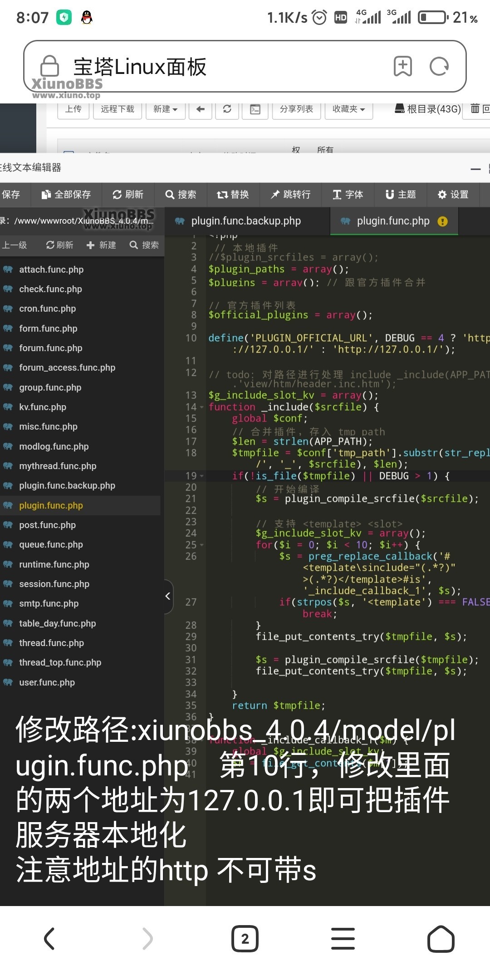Click the back arrow button in file toolbar
This screenshot has height=980, width=490.
[x=201, y=109]
